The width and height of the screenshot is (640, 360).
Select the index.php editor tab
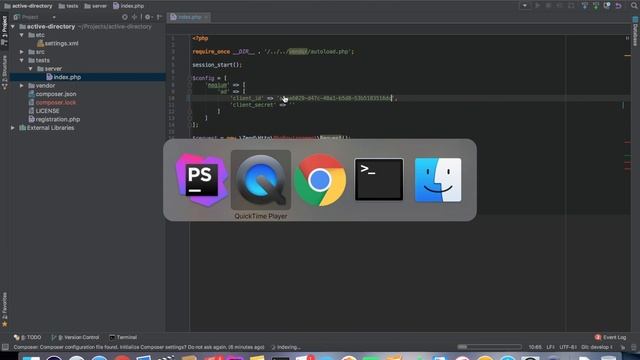[190, 17]
